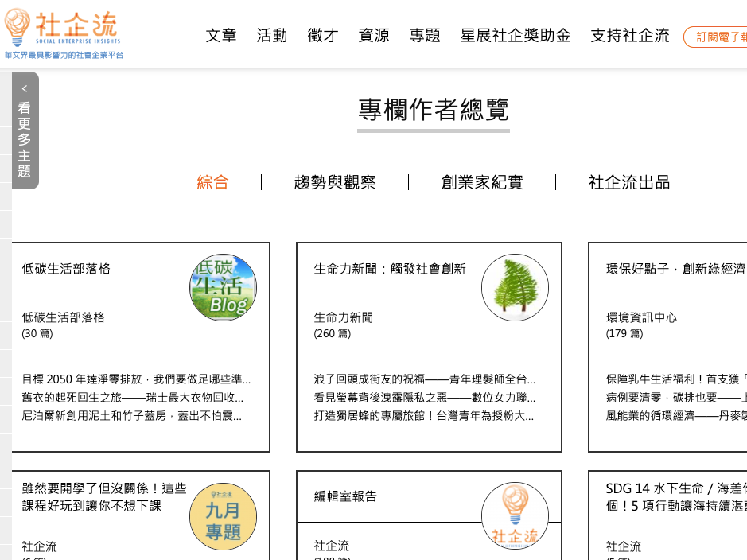Go to 支持社企流 page

point(630,36)
